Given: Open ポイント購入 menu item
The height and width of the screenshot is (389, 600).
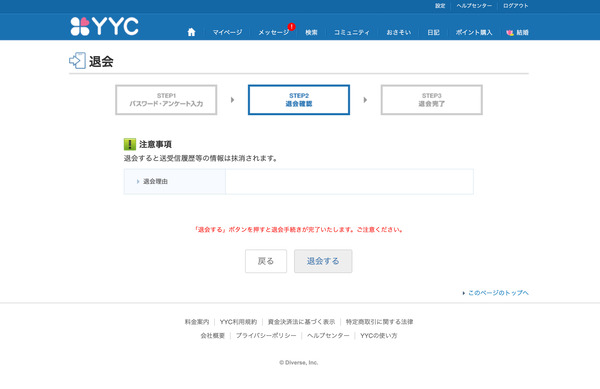Looking at the screenshot, I should (x=474, y=33).
